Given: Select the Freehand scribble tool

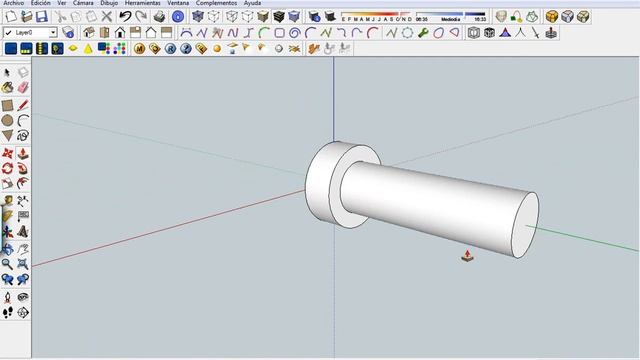Looking at the screenshot, I should (x=23, y=136).
